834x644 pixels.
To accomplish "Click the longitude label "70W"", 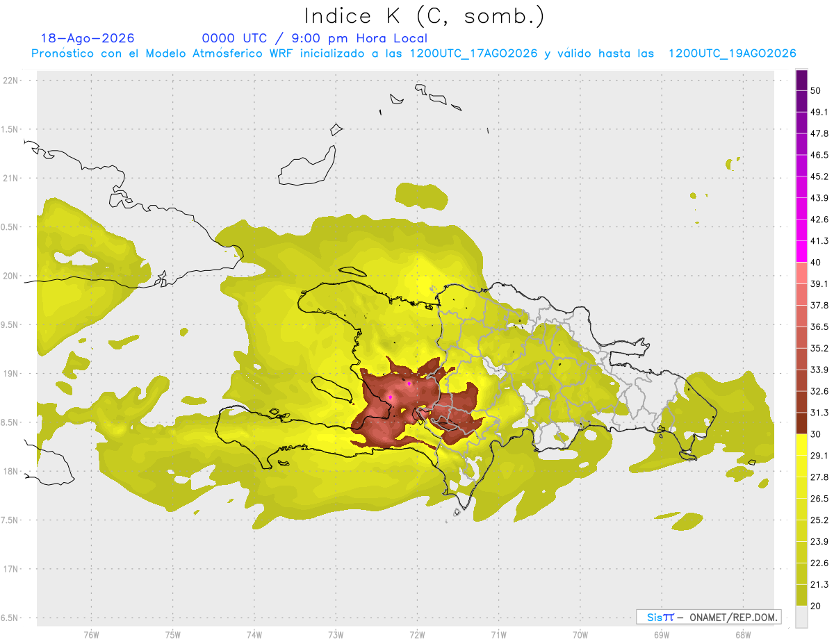I will 580,634.
